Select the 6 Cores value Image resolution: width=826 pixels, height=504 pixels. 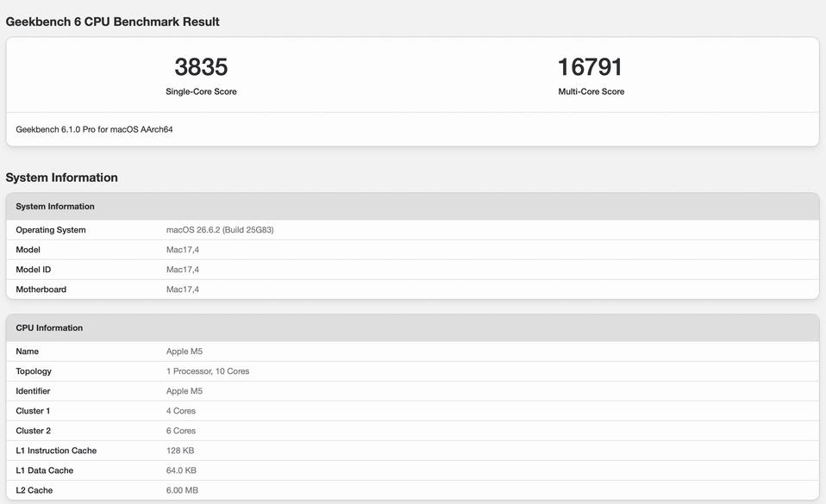coord(181,431)
